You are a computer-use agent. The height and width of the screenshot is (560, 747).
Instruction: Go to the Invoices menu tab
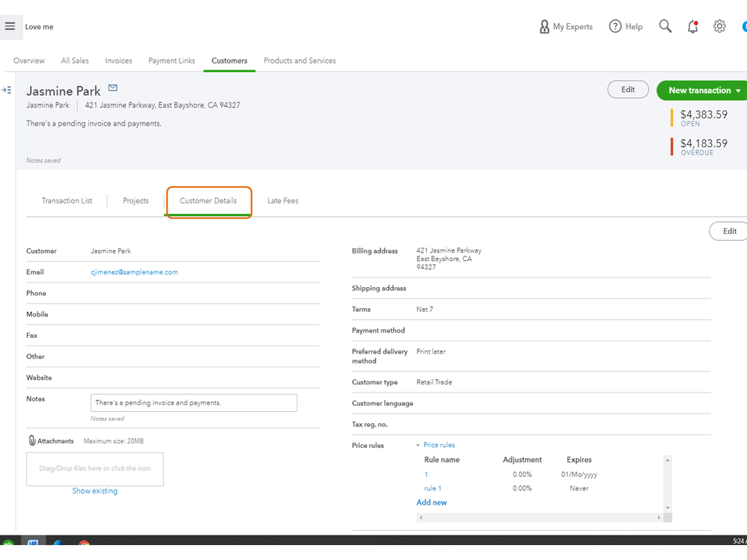click(118, 61)
